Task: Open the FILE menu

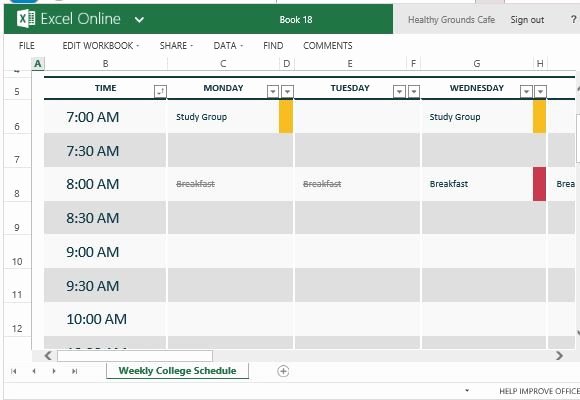Action: [x=27, y=46]
